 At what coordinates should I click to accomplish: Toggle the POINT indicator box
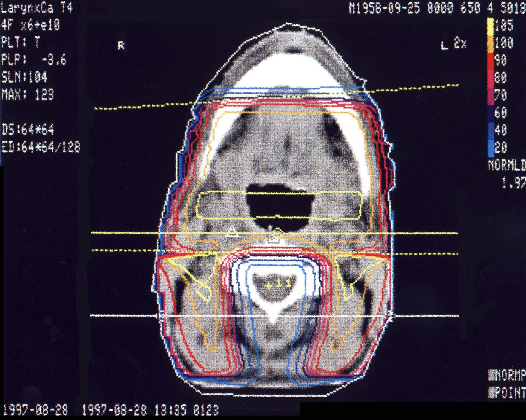491,392
